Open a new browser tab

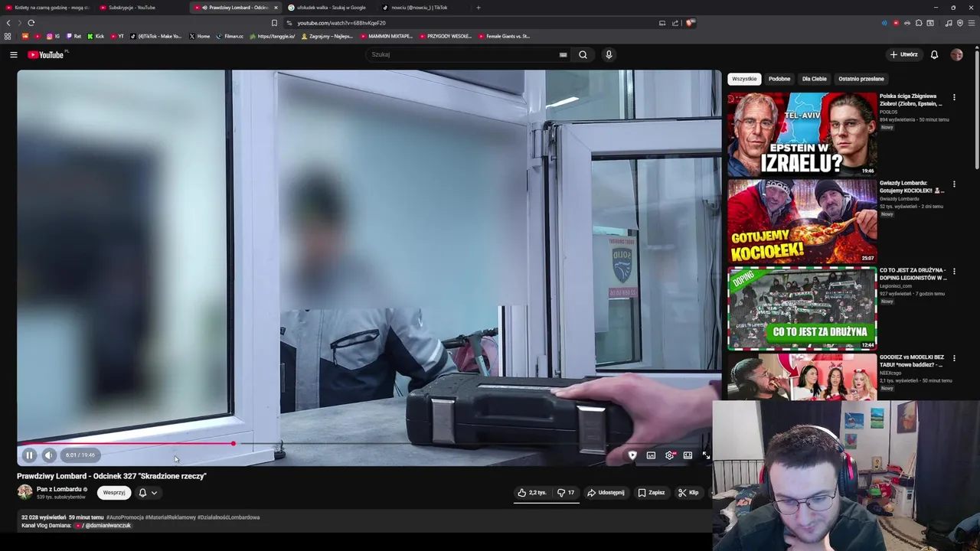[x=479, y=8]
